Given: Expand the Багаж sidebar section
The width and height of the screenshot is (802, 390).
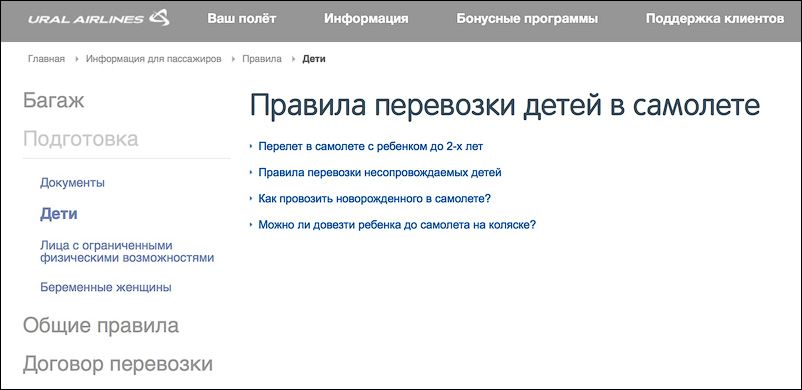Looking at the screenshot, I should 54,100.
